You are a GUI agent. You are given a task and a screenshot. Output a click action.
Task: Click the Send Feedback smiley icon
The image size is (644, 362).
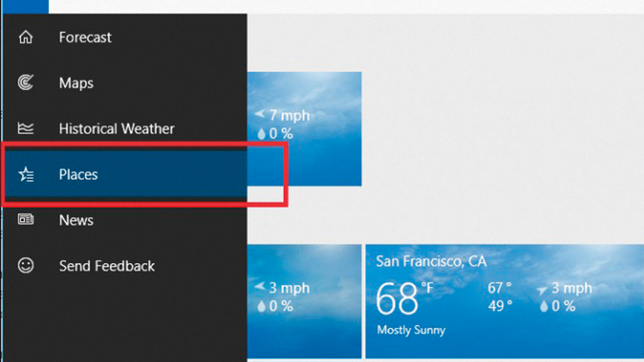(x=26, y=265)
